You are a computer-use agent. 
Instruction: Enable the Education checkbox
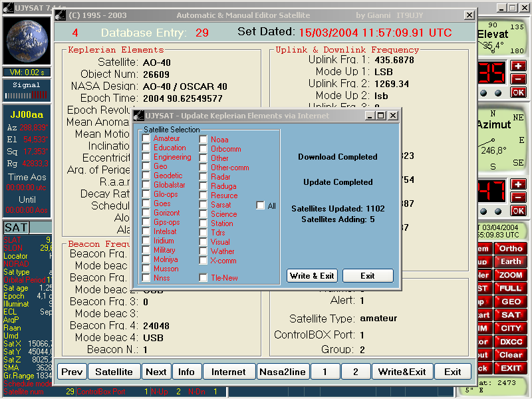(146, 148)
